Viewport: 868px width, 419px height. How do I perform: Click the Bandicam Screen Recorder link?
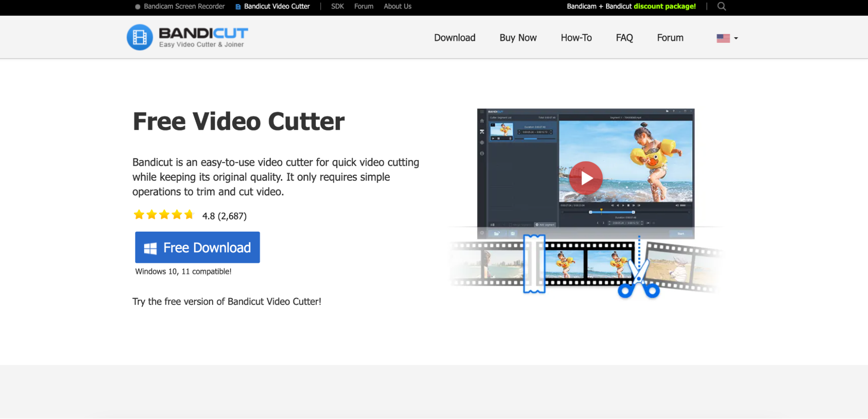(184, 7)
